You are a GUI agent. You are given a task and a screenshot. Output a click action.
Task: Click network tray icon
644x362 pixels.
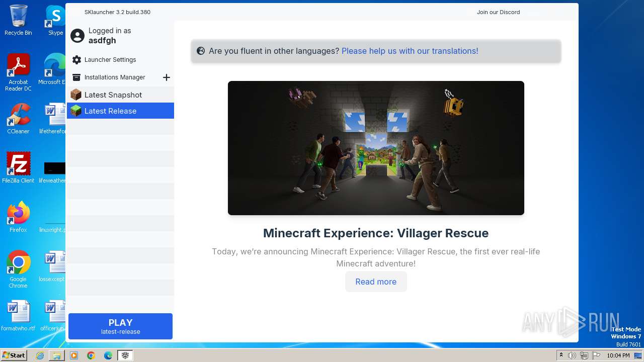pyautogui.click(x=584, y=355)
